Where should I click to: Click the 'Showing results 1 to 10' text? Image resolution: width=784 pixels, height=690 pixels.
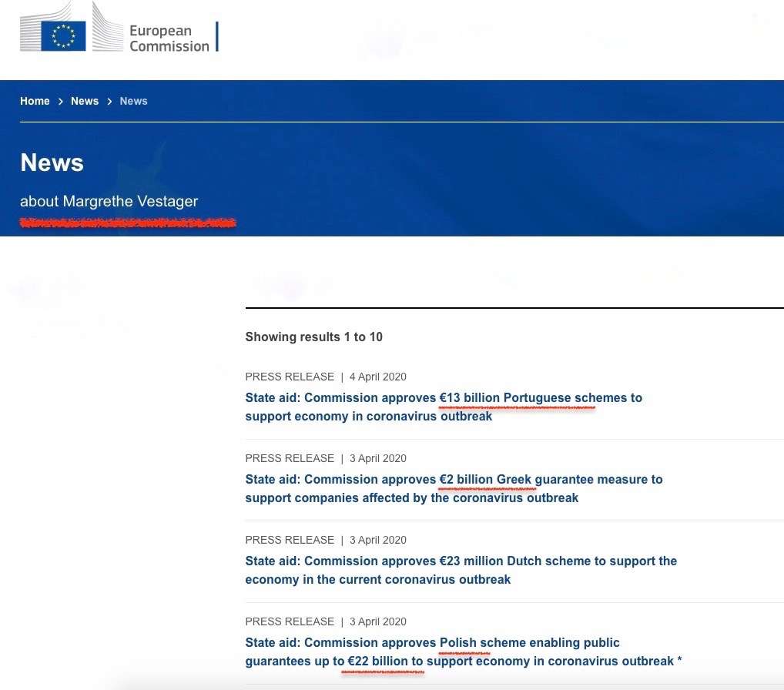(x=314, y=337)
